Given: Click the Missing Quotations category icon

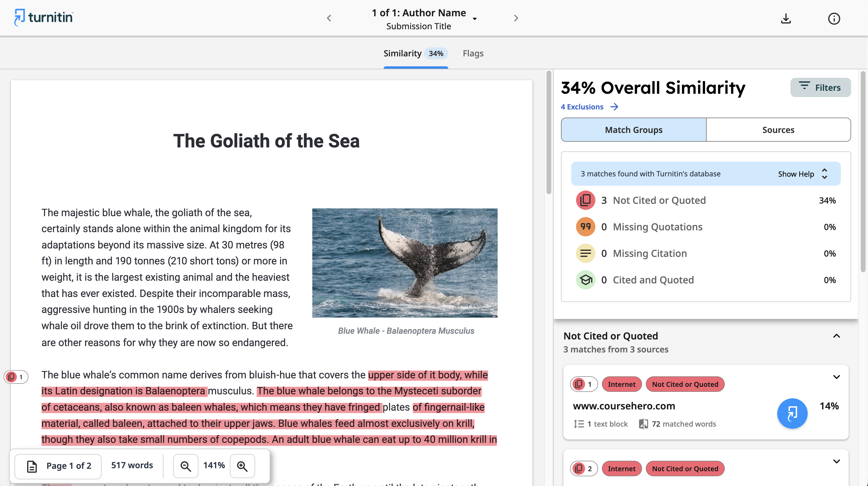Looking at the screenshot, I should coord(584,226).
